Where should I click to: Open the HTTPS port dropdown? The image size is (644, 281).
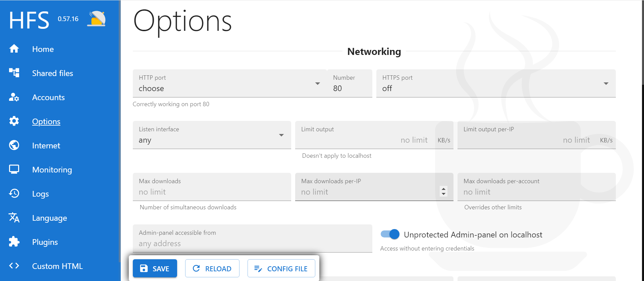(x=496, y=83)
